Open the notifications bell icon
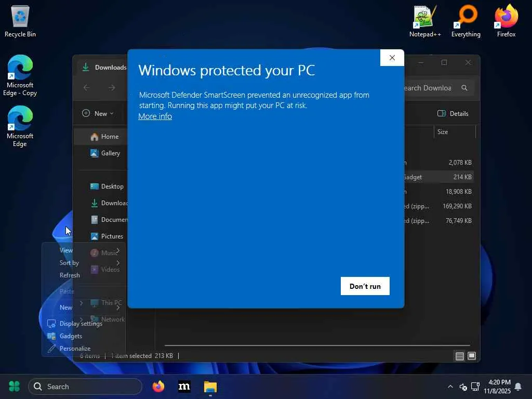This screenshot has width=532, height=399. coord(518,387)
